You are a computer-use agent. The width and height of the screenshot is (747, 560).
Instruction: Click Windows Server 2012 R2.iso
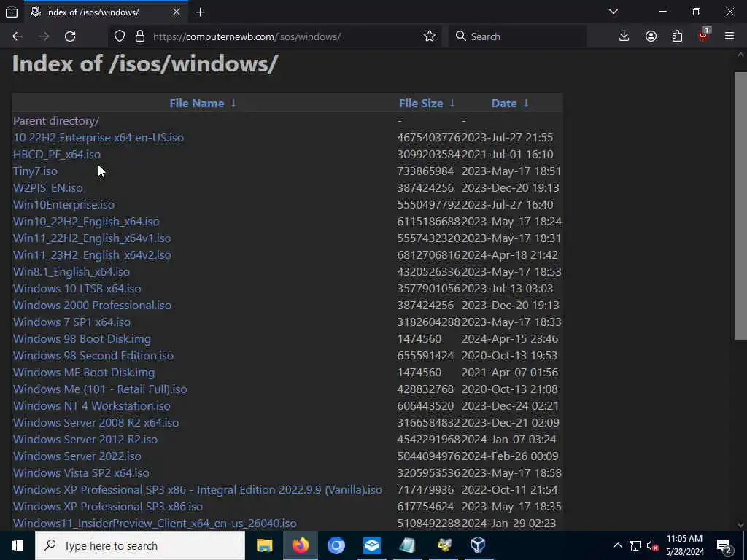click(x=85, y=440)
